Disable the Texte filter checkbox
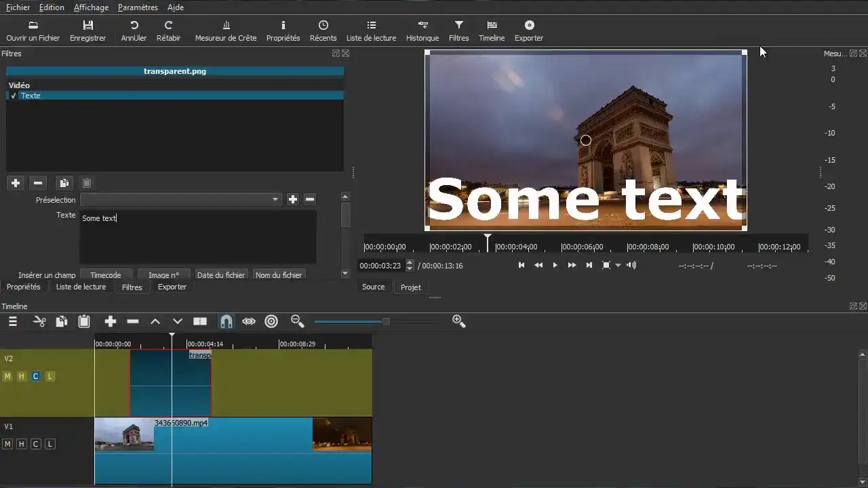868x488 pixels. (12, 96)
